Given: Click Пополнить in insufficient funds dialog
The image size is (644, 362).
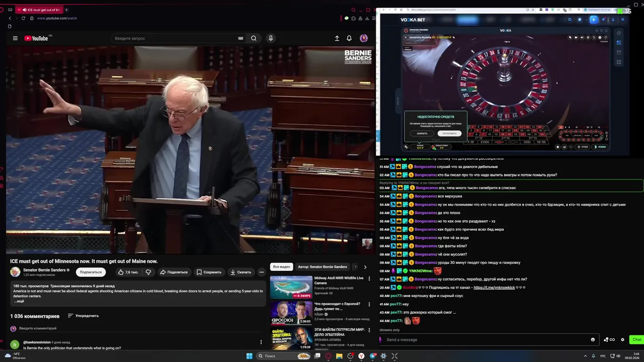Looking at the screenshot, I should (450, 133).
